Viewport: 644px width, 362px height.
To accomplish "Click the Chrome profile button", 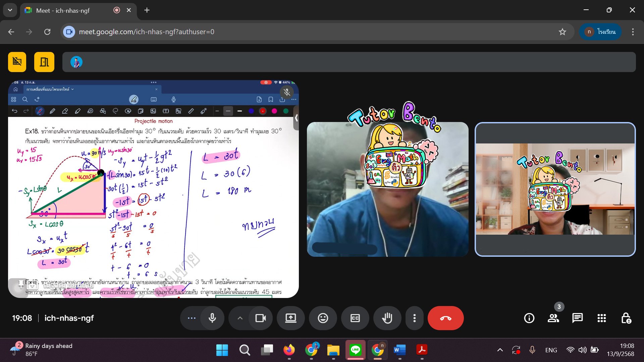I will [x=600, y=32].
